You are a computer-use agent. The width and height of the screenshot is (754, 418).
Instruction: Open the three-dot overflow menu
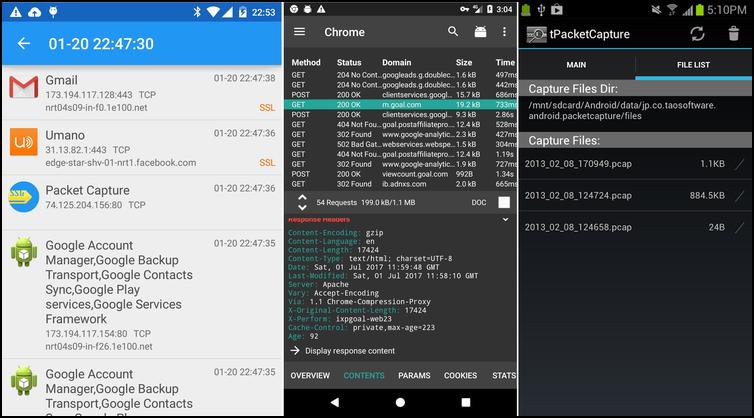504,32
